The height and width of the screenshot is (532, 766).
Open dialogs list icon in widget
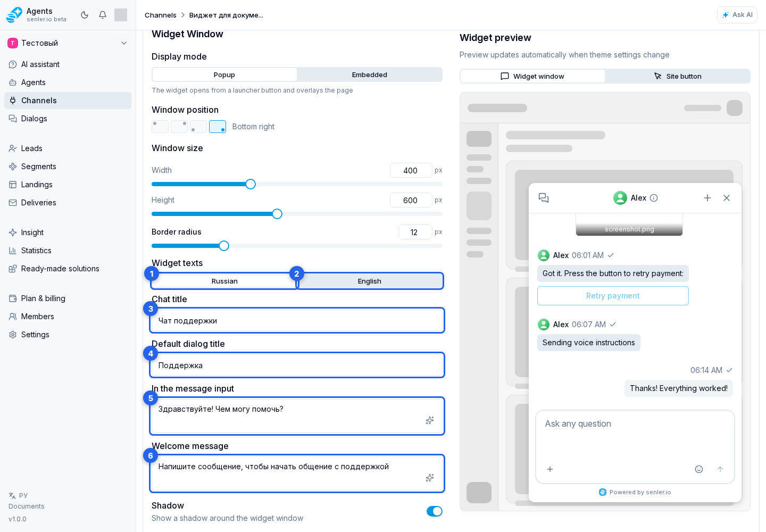click(544, 198)
